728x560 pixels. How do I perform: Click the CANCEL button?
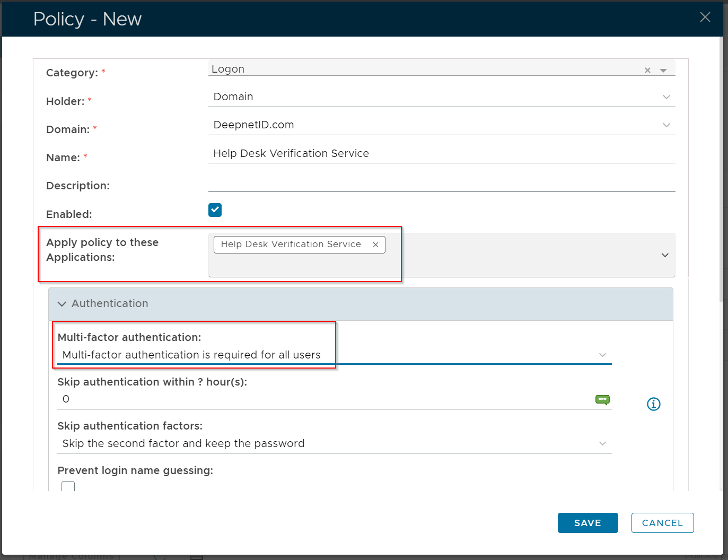pyautogui.click(x=662, y=523)
